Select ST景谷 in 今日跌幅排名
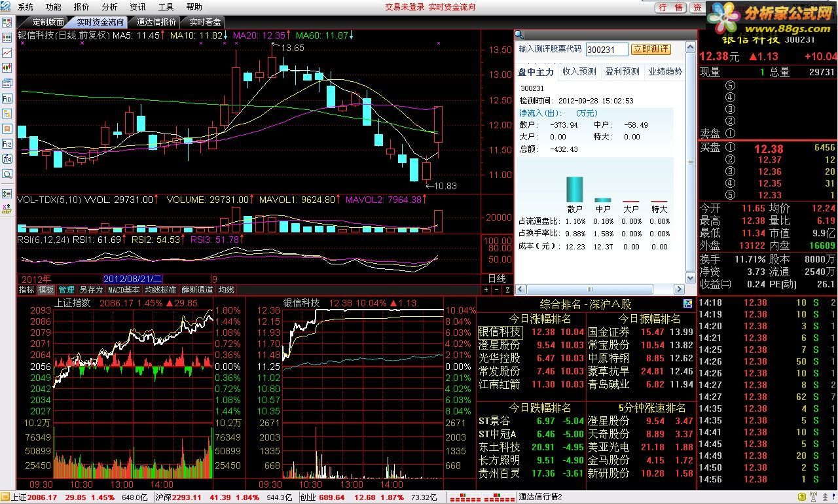This screenshot has width=838, height=504. point(496,421)
